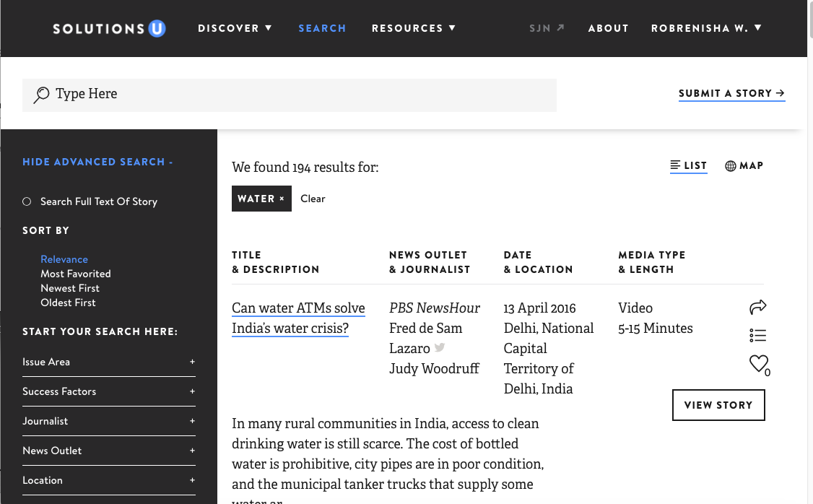Click the Video media type text

tap(635, 308)
